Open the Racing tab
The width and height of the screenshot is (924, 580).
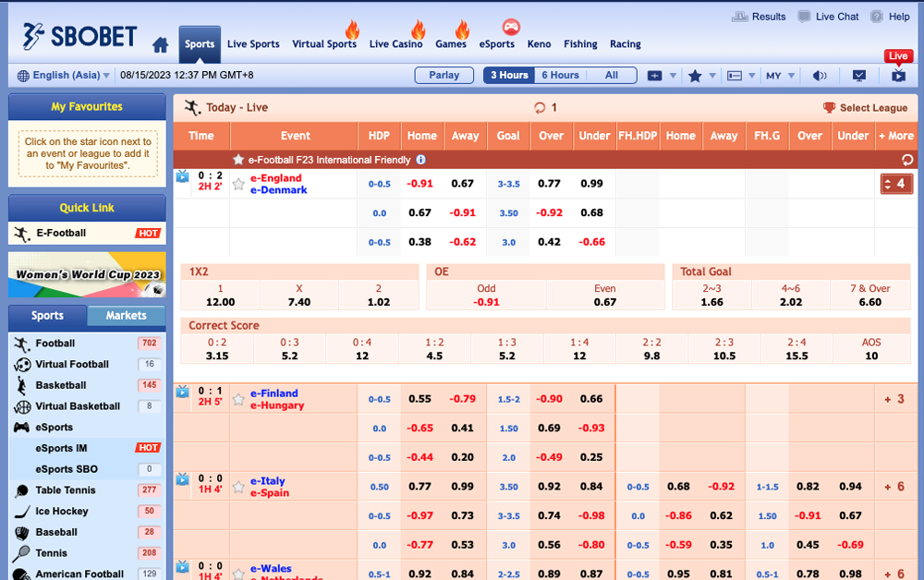click(626, 44)
